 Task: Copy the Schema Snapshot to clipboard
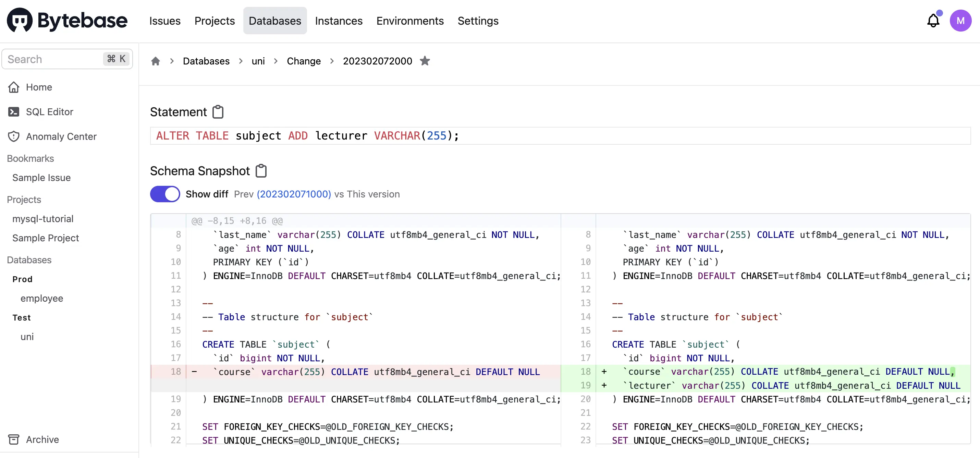(261, 171)
